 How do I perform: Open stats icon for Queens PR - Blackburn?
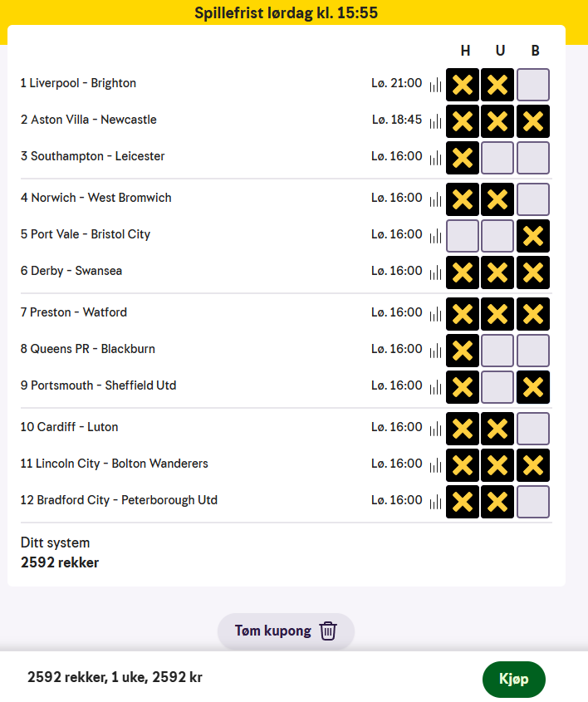pyautogui.click(x=435, y=351)
